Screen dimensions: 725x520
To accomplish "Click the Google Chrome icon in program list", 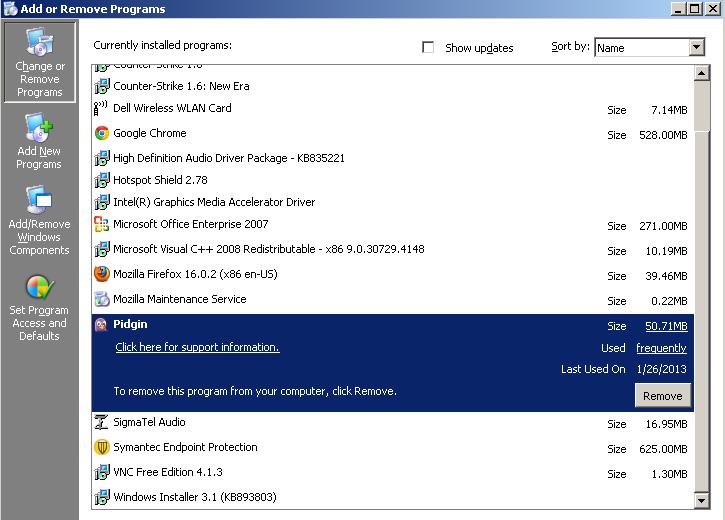I will click(x=101, y=133).
